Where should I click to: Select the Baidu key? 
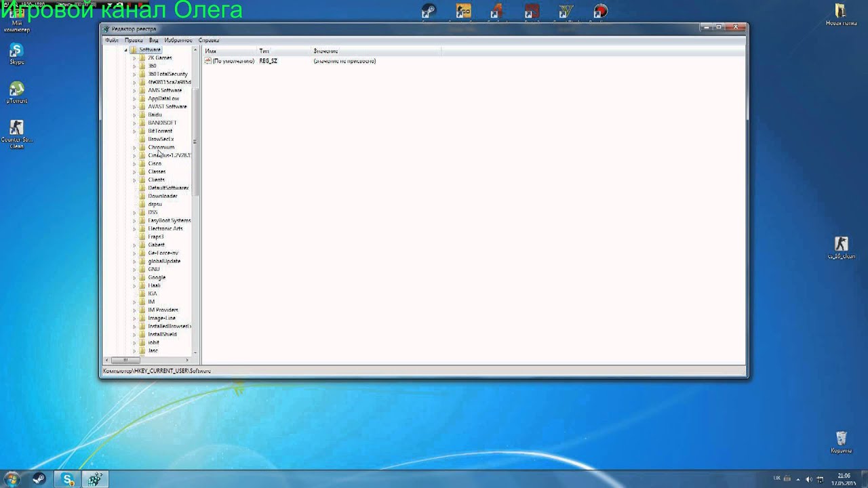pos(155,115)
